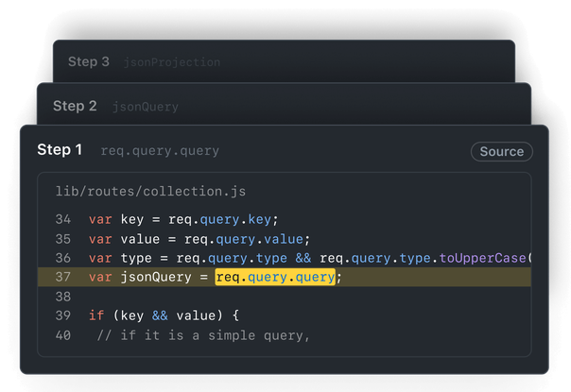Click line number 39 in the gutter
The height and width of the screenshot is (392, 571).
coord(63,315)
